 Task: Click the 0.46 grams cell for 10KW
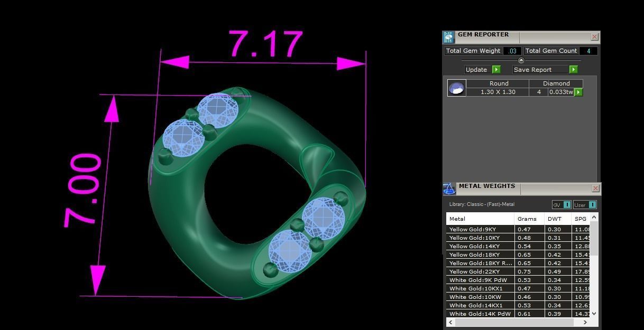[529, 297]
